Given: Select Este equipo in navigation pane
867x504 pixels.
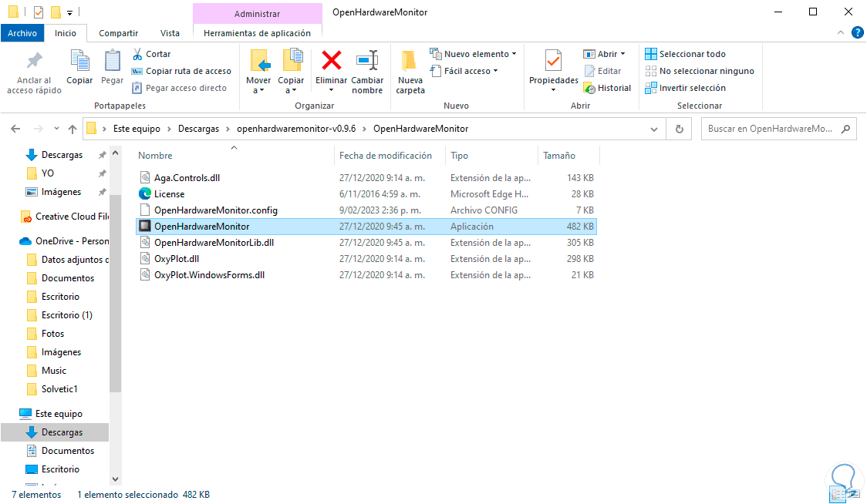Looking at the screenshot, I should coord(59,413).
